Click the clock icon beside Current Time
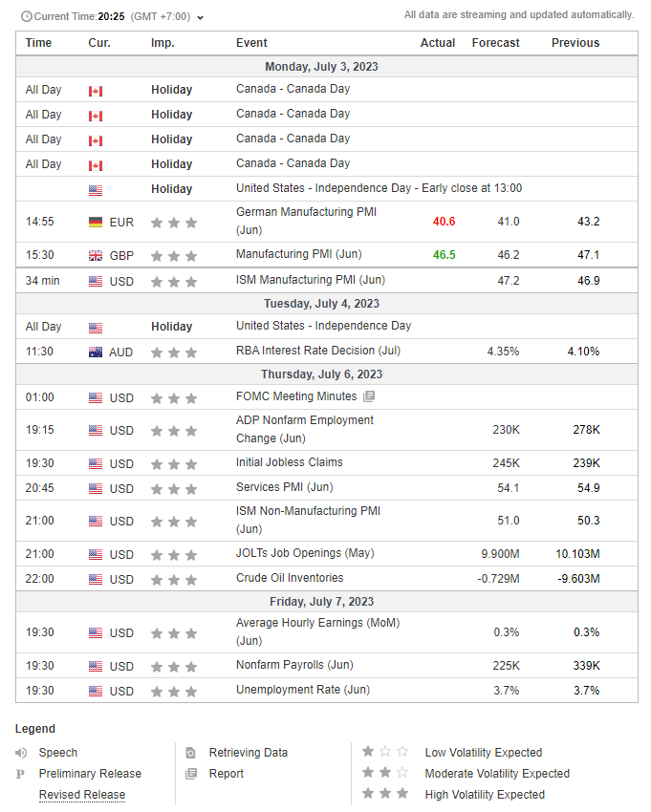Screen dimensions: 651x812 click(26, 17)
